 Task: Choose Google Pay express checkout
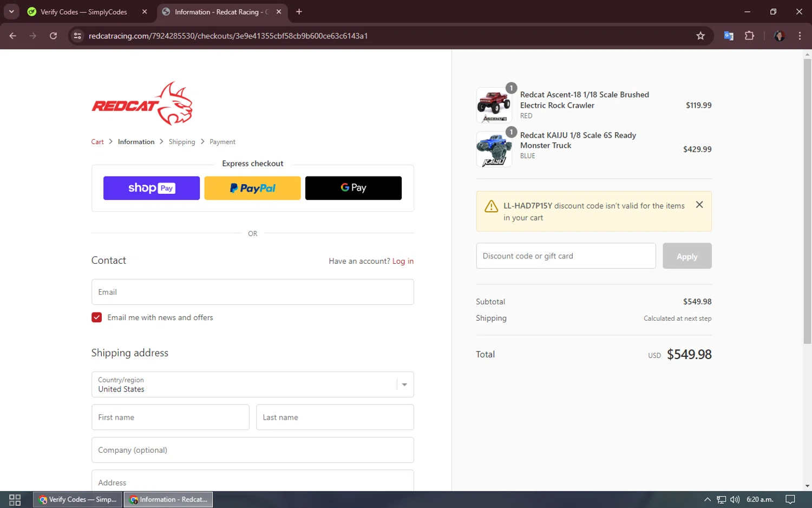click(353, 188)
